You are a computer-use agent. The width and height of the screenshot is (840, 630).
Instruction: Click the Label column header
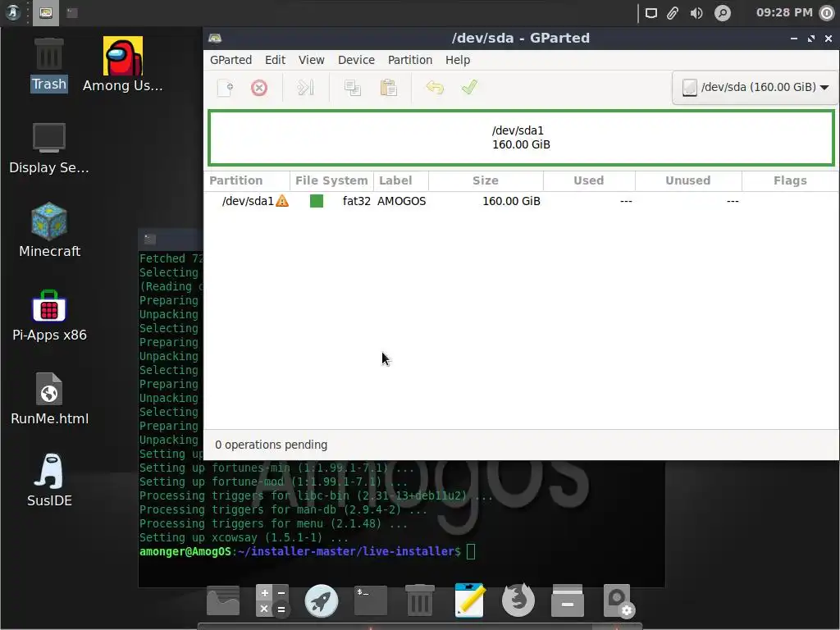401,181
